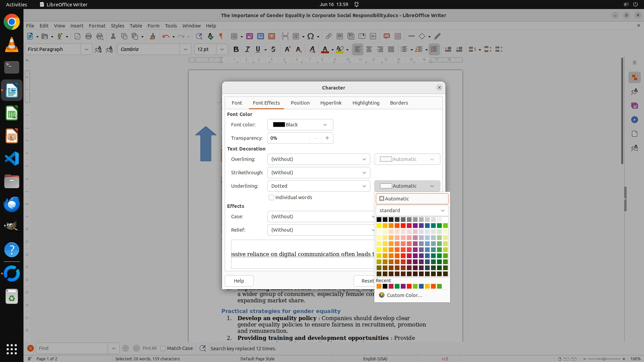Open the standard palette dropdown
The height and width of the screenshot is (362, 644).
pyautogui.click(x=412, y=210)
